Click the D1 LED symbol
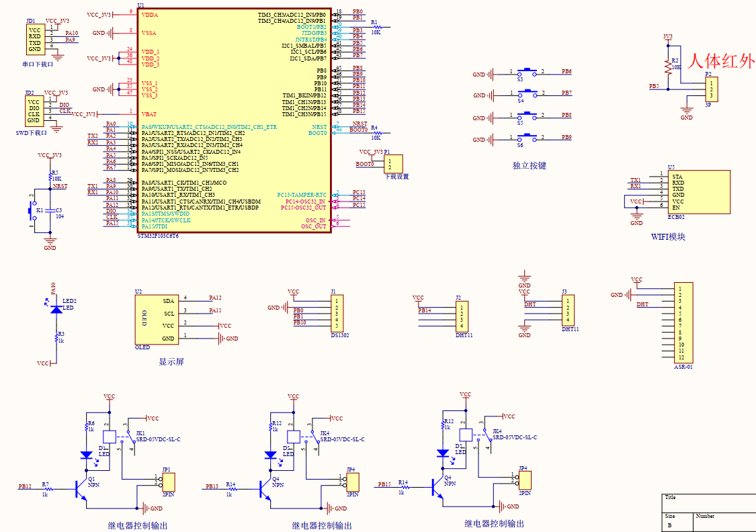Viewport: 756px width, 532px height. (86, 455)
